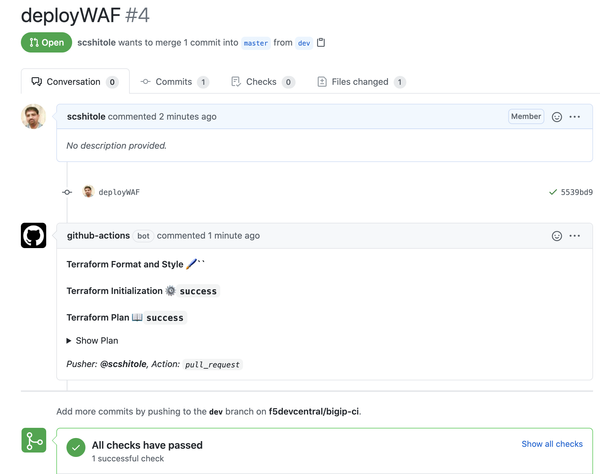This screenshot has width=600, height=474.
Task: Show all checks list
Action: 552,444
